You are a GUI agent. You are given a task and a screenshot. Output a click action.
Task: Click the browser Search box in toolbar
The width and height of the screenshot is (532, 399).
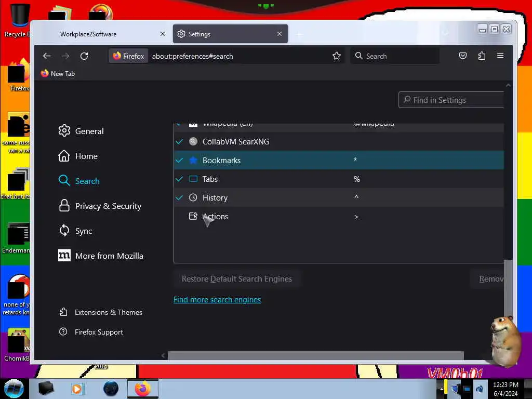(395, 56)
